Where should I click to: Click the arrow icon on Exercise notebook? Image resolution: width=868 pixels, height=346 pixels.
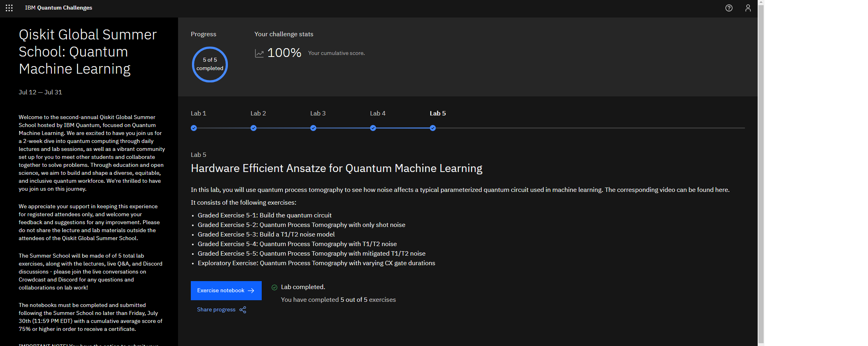(x=251, y=291)
